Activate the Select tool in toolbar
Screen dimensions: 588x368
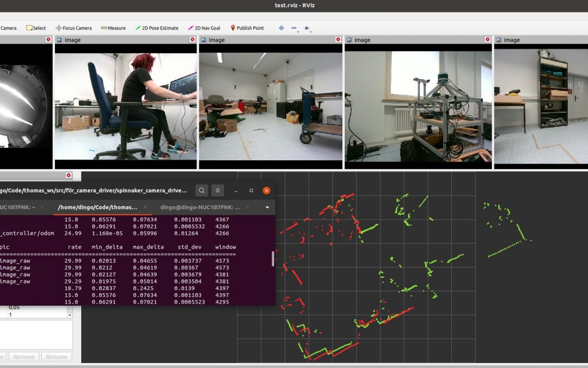pyautogui.click(x=36, y=28)
